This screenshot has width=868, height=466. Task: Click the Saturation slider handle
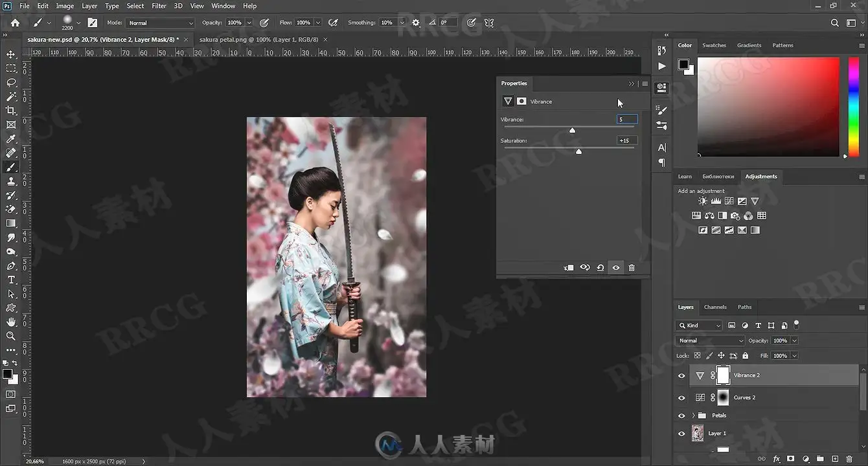tap(578, 151)
